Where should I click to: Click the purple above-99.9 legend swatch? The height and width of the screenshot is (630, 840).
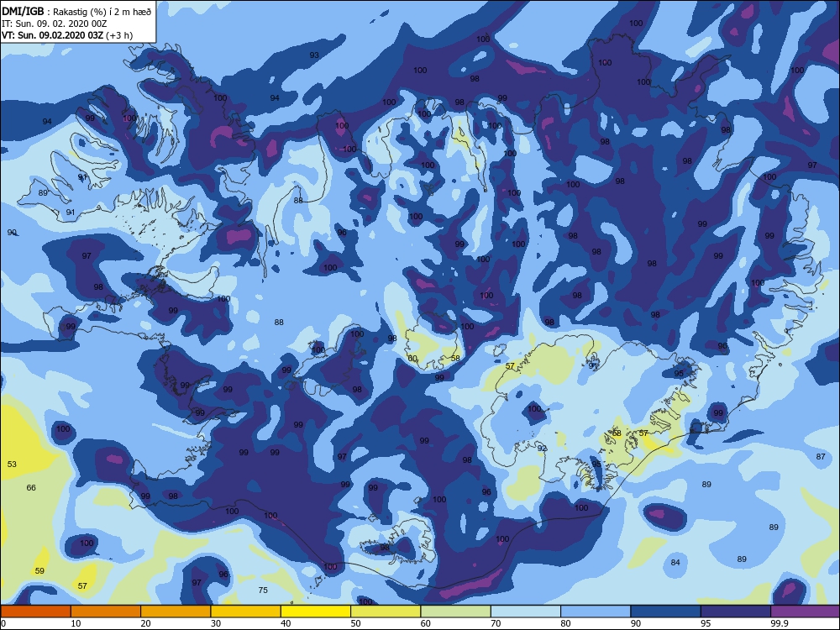pos(806,612)
